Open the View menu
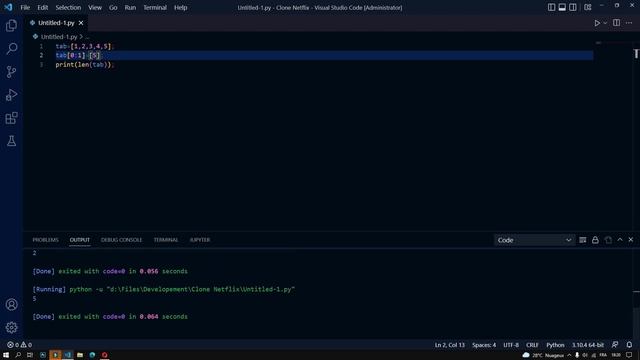The image size is (640, 360). pos(95,7)
